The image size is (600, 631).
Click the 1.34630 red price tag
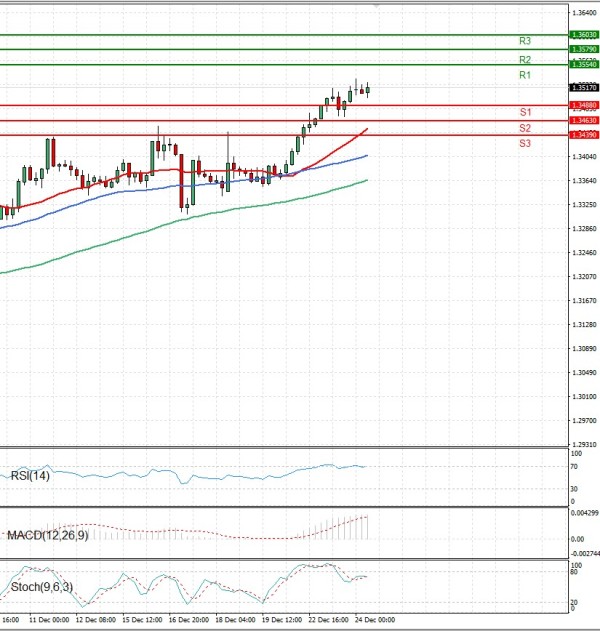(x=584, y=121)
